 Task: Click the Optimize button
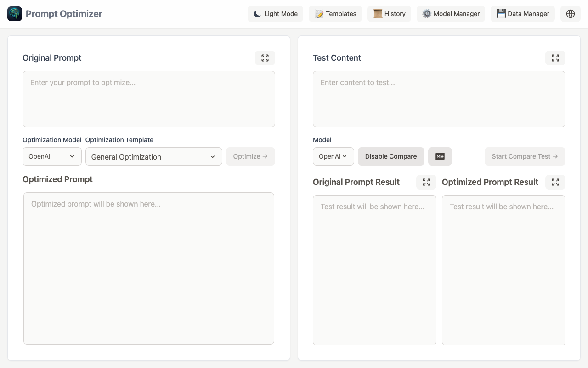click(x=250, y=156)
